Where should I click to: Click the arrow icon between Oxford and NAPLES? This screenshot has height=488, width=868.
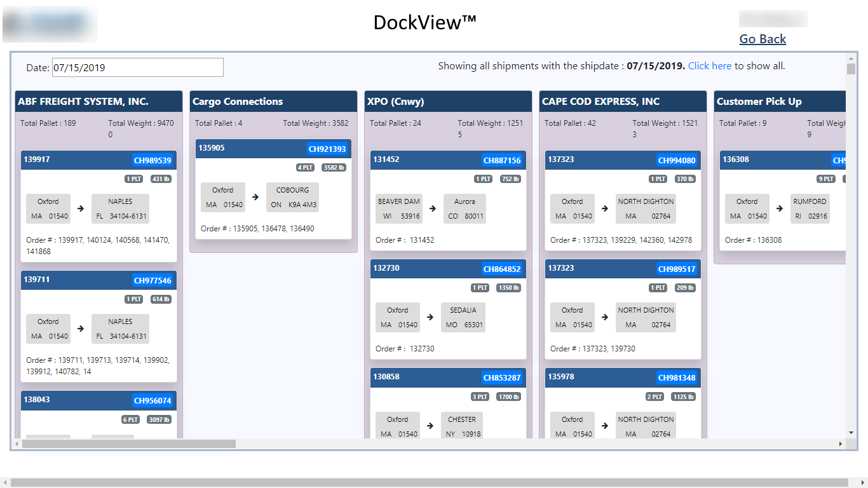[x=79, y=207]
